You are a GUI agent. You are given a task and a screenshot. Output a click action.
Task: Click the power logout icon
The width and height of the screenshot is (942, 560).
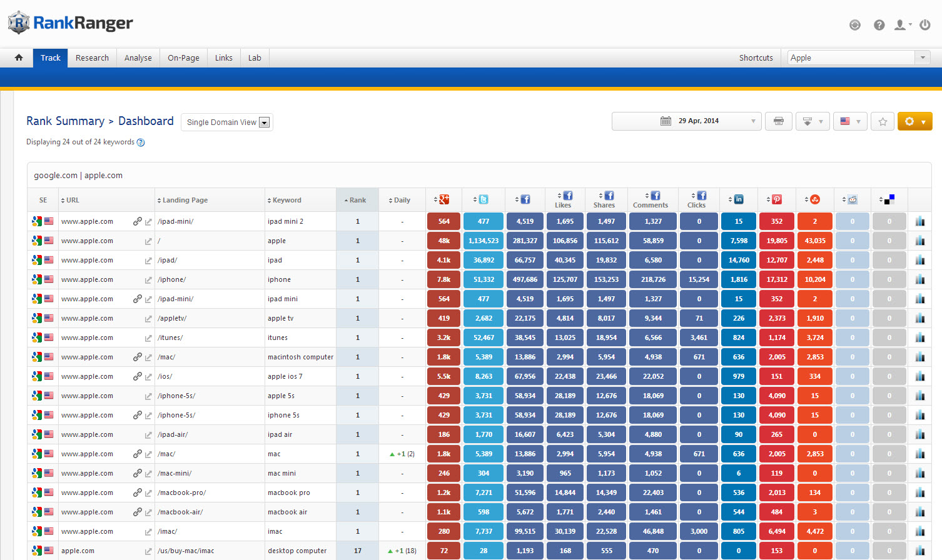tap(925, 25)
